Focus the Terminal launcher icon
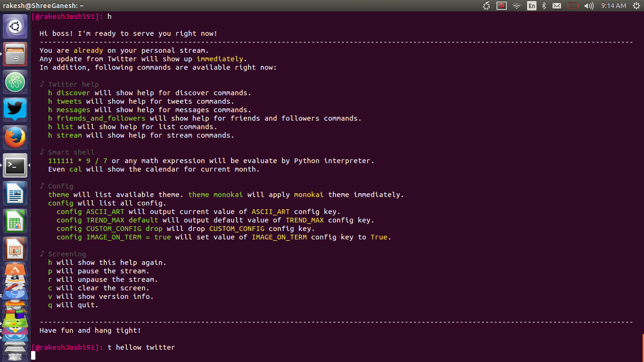Screen dimensions: 644x362 [16, 165]
